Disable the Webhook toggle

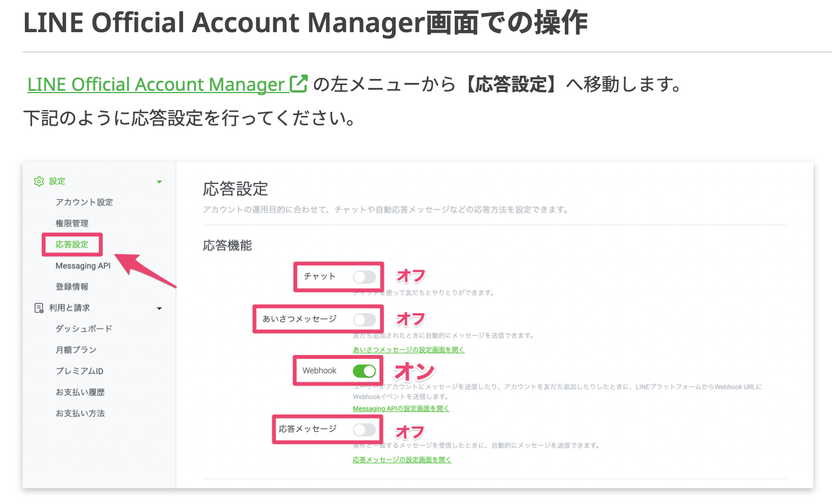[365, 370]
